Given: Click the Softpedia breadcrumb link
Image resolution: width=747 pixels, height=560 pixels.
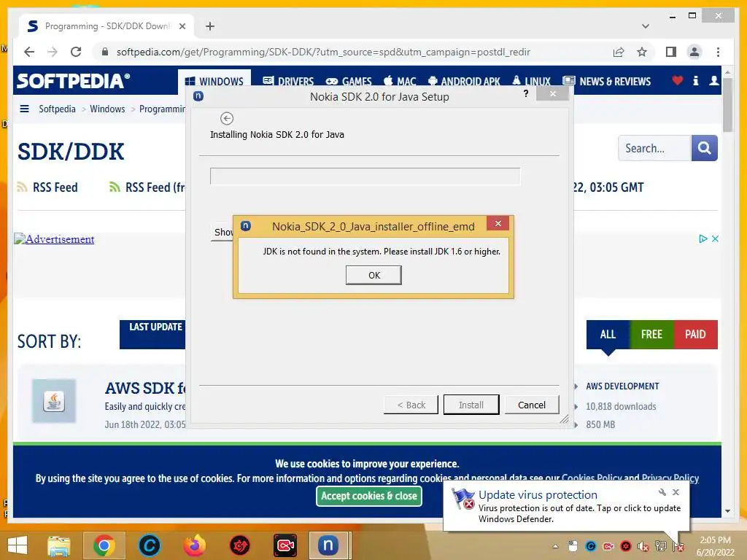Looking at the screenshot, I should tap(57, 109).
